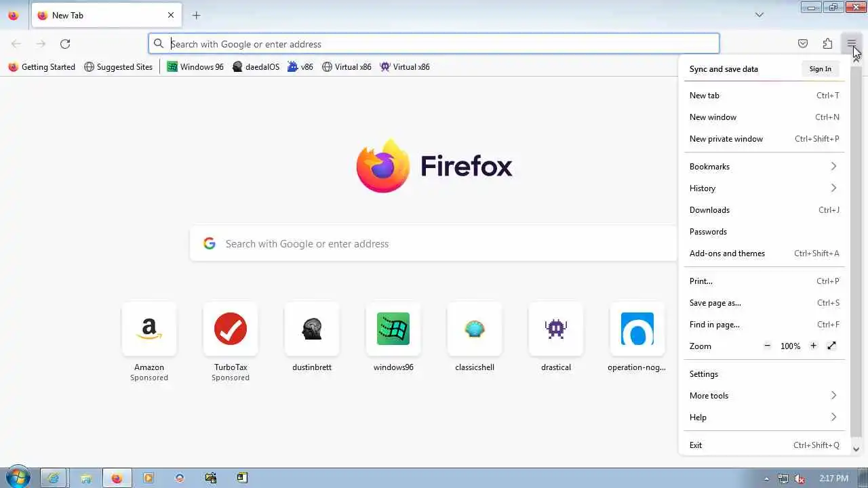Open Settings from the menu

[x=764, y=374]
